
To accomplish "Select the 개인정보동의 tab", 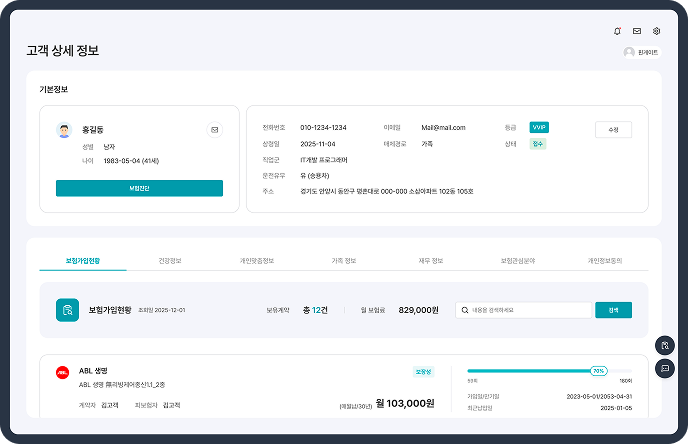I will 605,260.
